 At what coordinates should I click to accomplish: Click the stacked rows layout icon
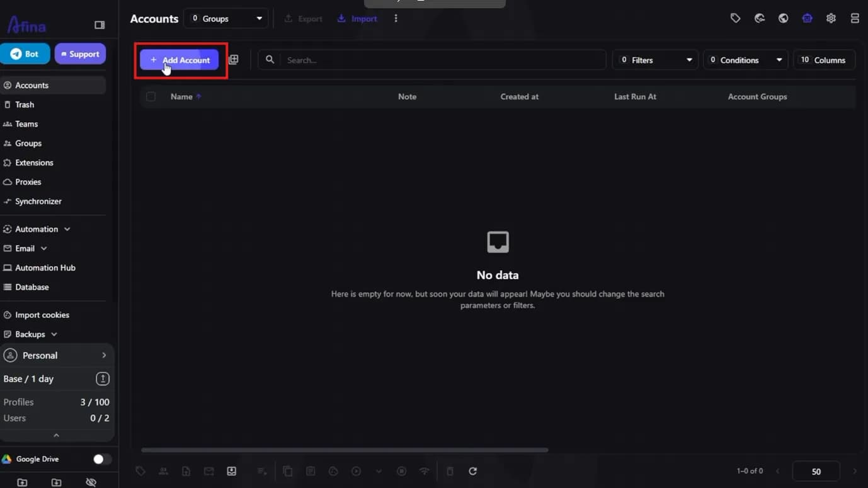pyautogui.click(x=855, y=18)
